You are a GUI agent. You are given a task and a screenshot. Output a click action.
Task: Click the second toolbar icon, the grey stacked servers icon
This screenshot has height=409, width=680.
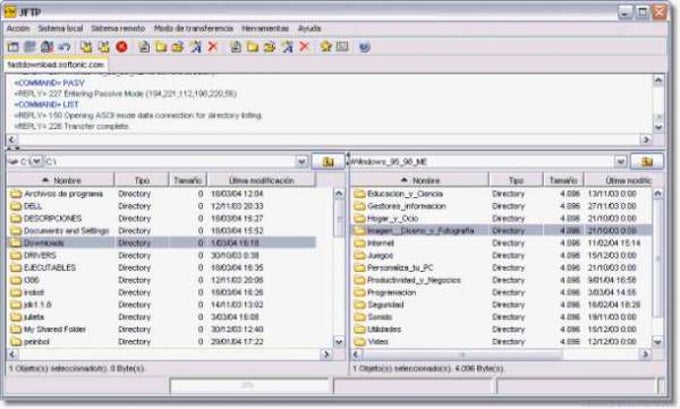point(30,46)
